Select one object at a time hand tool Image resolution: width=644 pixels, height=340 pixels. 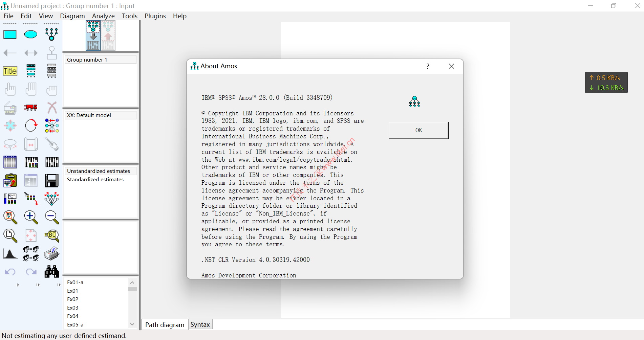tap(10, 89)
